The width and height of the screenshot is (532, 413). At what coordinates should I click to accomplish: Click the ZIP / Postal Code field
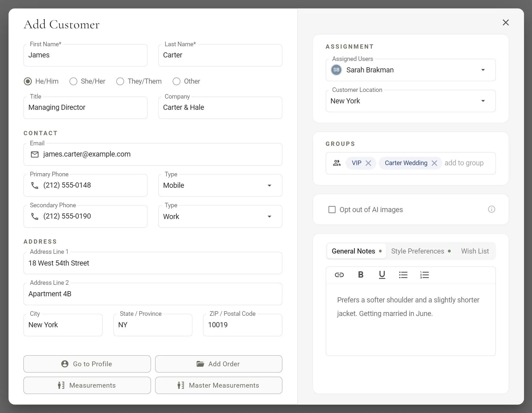click(x=242, y=325)
